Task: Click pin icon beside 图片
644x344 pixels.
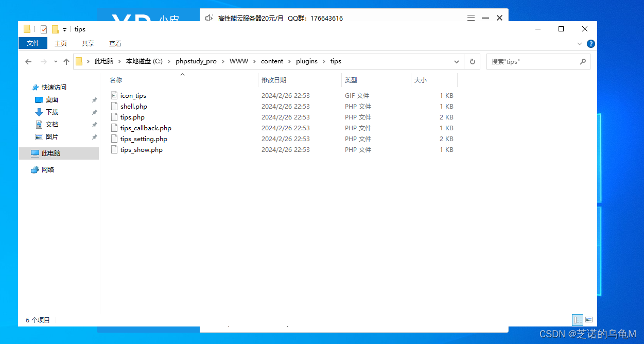Action: 94,137
